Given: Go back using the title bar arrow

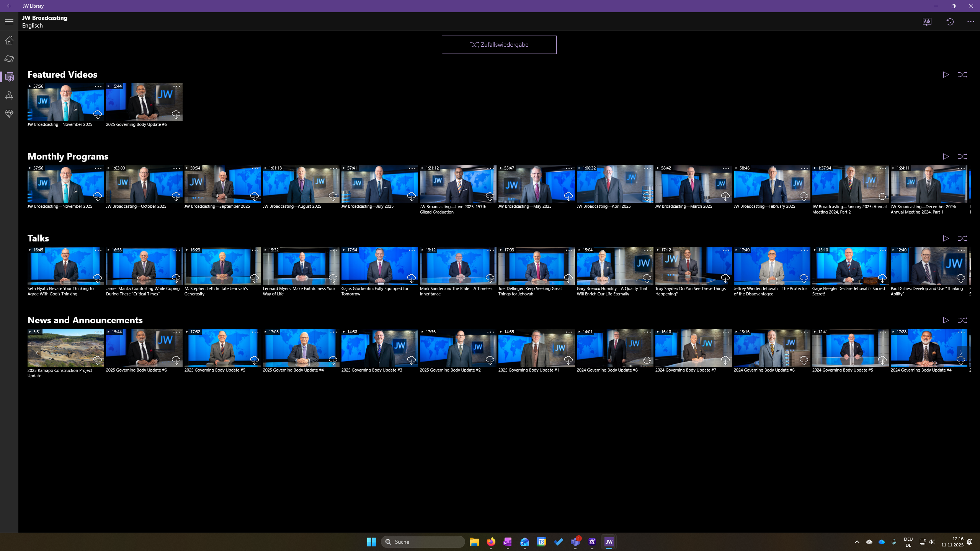Looking at the screenshot, I should pyautogui.click(x=9, y=6).
